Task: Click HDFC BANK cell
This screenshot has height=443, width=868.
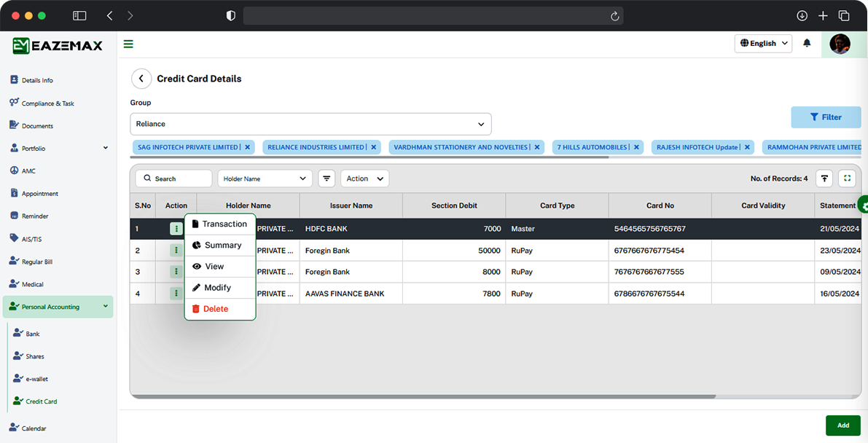Action: pyautogui.click(x=351, y=229)
